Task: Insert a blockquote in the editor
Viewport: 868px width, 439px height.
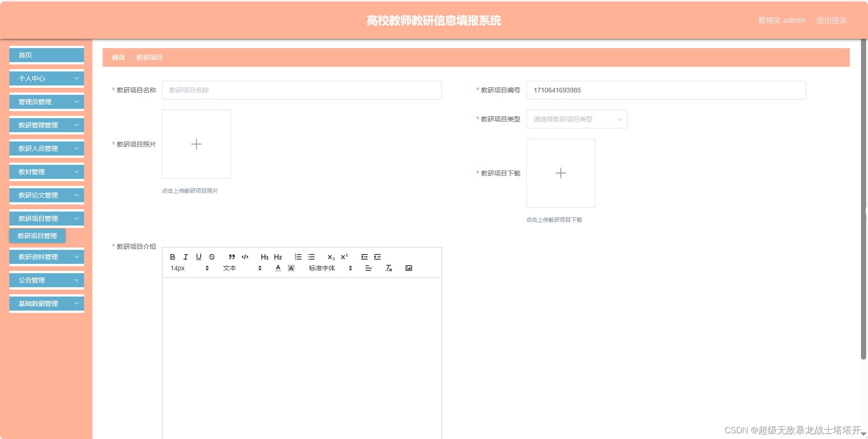Action: pos(232,257)
